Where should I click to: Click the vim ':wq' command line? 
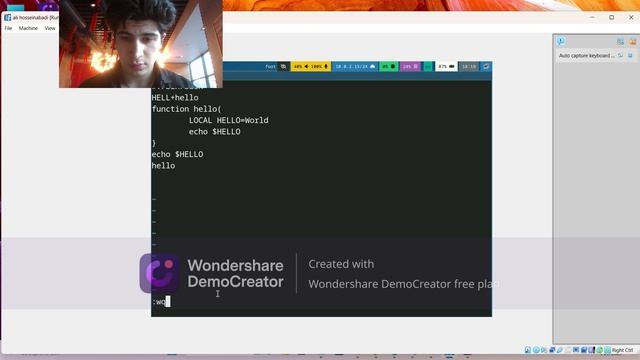click(161, 302)
